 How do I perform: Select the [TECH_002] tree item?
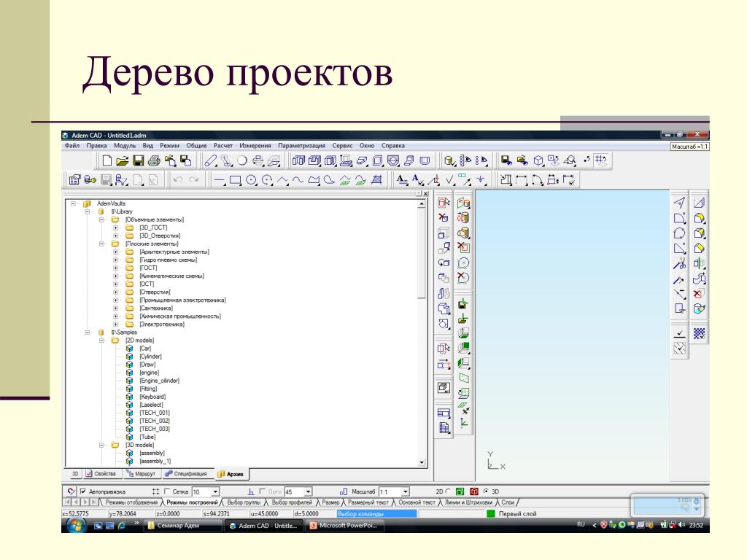155,421
